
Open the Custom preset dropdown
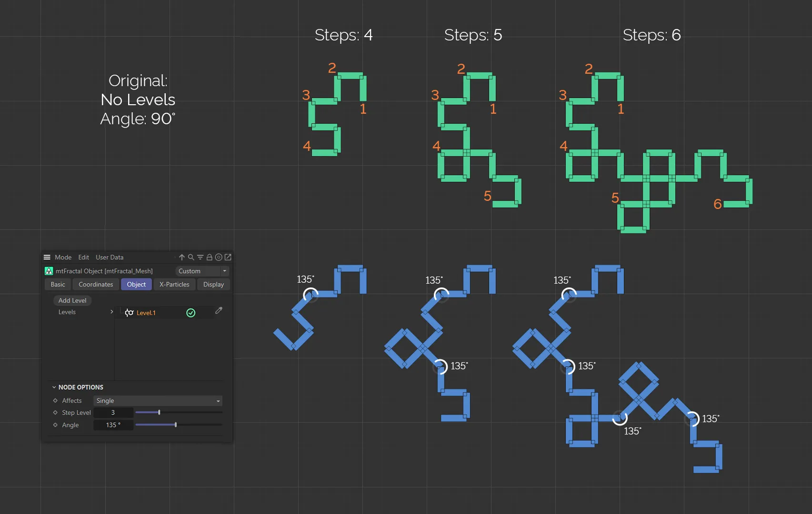tap(202, 271)
